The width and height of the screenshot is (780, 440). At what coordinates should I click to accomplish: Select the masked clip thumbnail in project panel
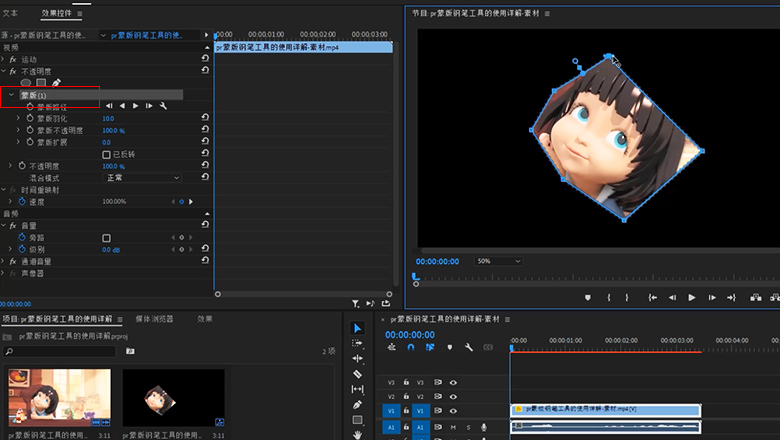tap(174, 398)
